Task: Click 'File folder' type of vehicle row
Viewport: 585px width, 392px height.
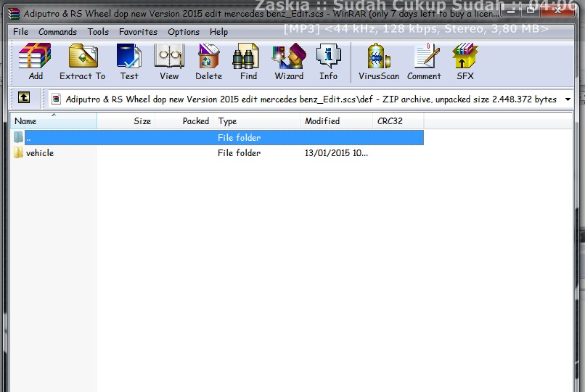Action: 239,153
